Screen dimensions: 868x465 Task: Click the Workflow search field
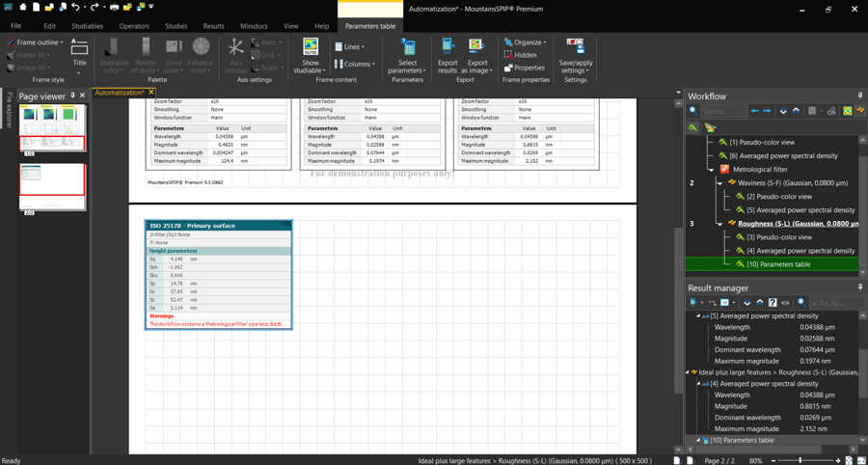point(723,111)
